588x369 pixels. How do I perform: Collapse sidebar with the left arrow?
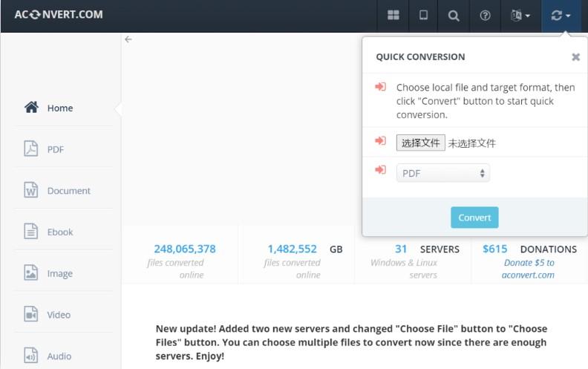128,39
